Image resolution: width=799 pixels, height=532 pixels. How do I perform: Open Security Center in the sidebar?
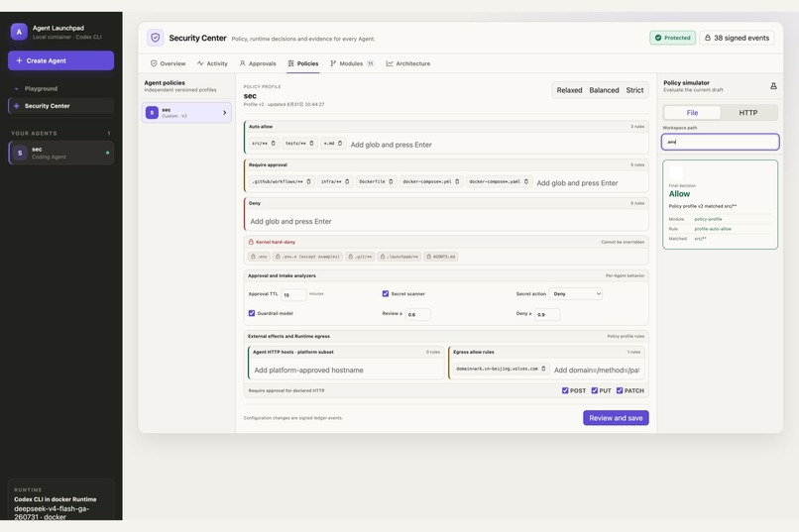(x=60, y=106)
